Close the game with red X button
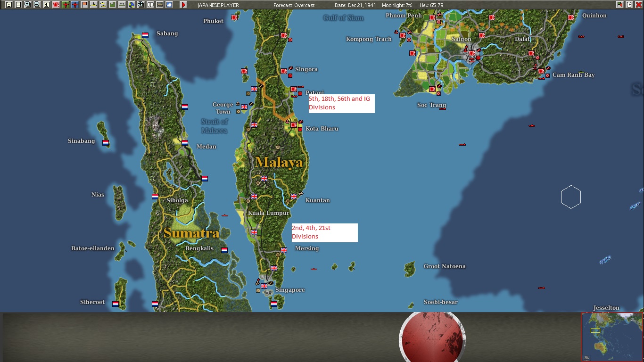The width and height of the screenshot is (644, 362). click(638, 5)
